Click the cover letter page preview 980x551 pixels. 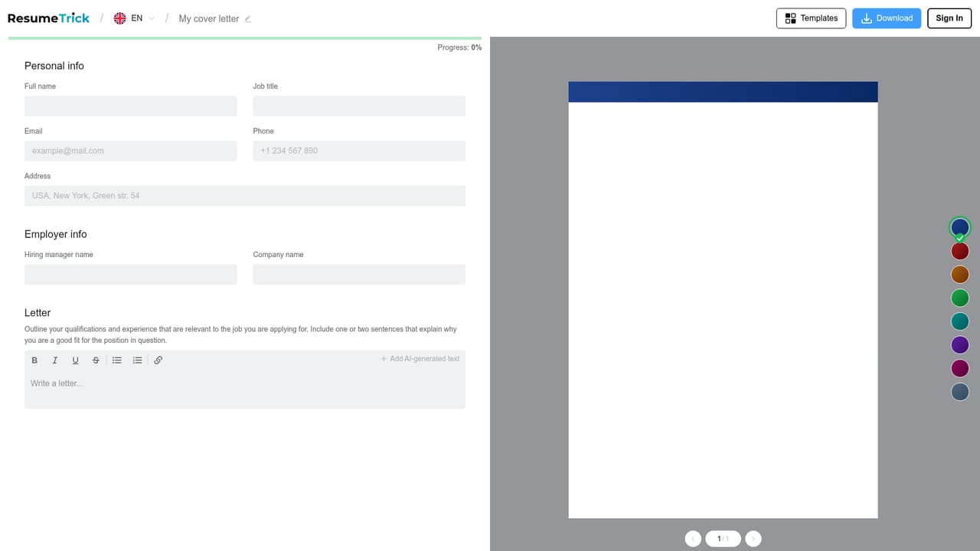tap(723, 300)
